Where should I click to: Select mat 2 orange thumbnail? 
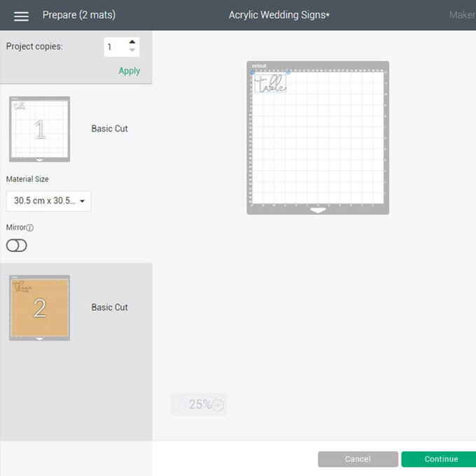[39, 307]
